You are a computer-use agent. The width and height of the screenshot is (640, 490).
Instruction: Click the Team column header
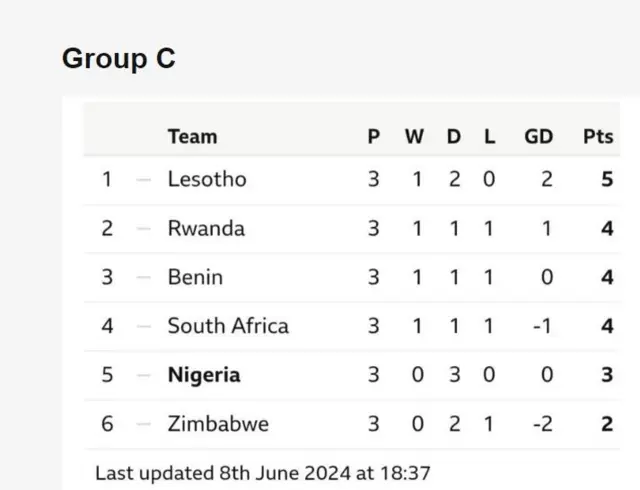[192, 137]
